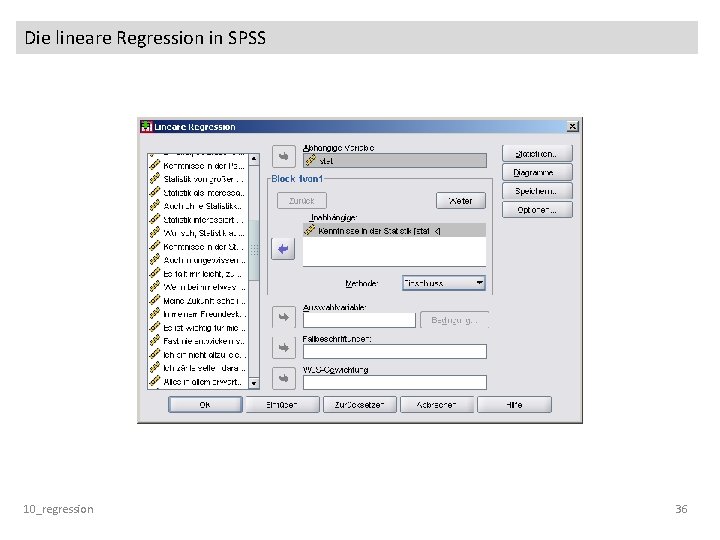
Task: Close the Lineare Regression dialog
Action: pyautogui.click(x=572, y=126)
